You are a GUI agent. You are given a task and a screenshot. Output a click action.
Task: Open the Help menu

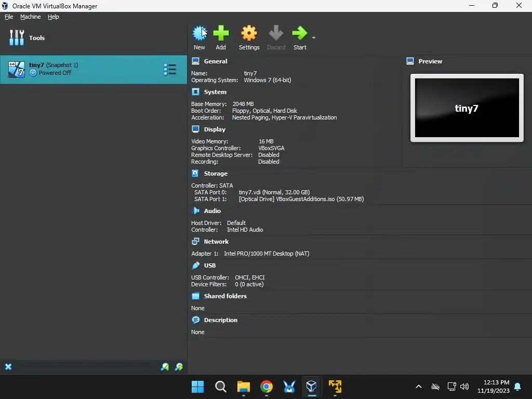coord(54,17)
